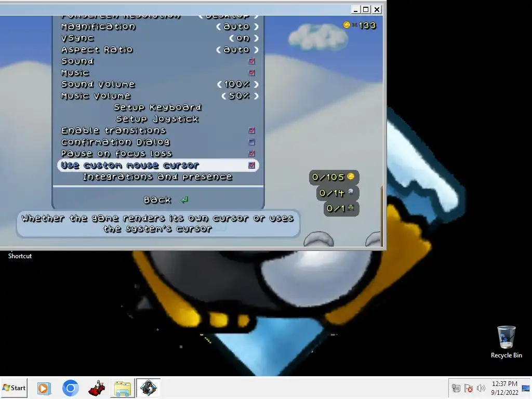The image size is (532, 399).
Task: Disable the Enable transitions checkbox
Action: (252, 130)
